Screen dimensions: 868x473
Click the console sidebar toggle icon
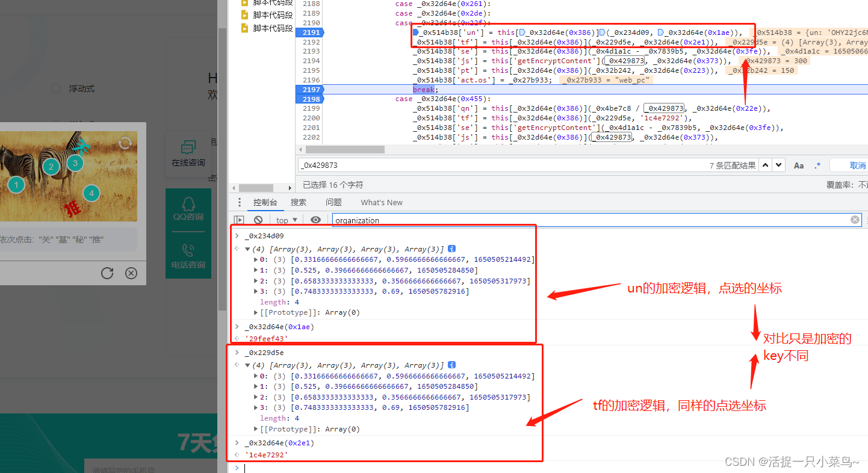[239, 220]
